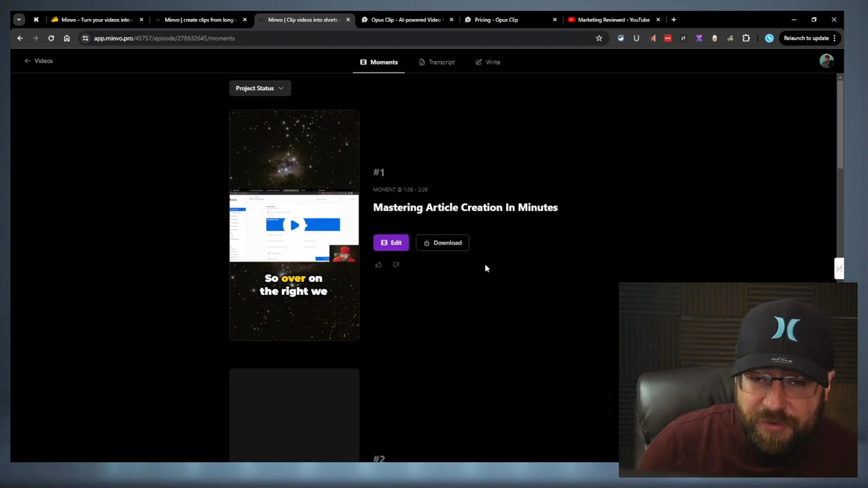Open the moment #2 video thumbnail
Viewport: 868px width, 488px height.
coord(294,415)
